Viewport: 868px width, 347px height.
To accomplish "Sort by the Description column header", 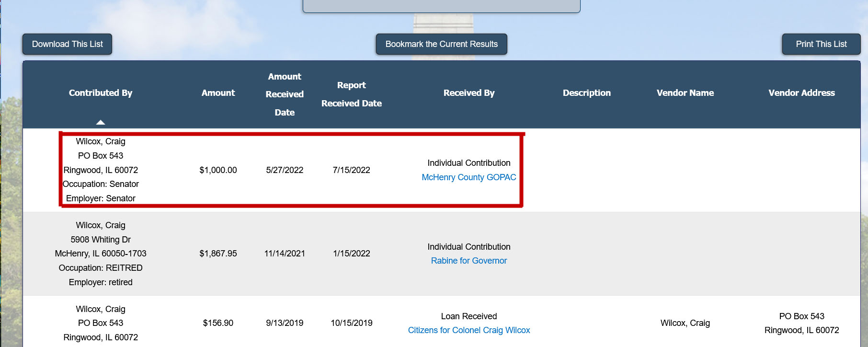I will pos(586,93).
